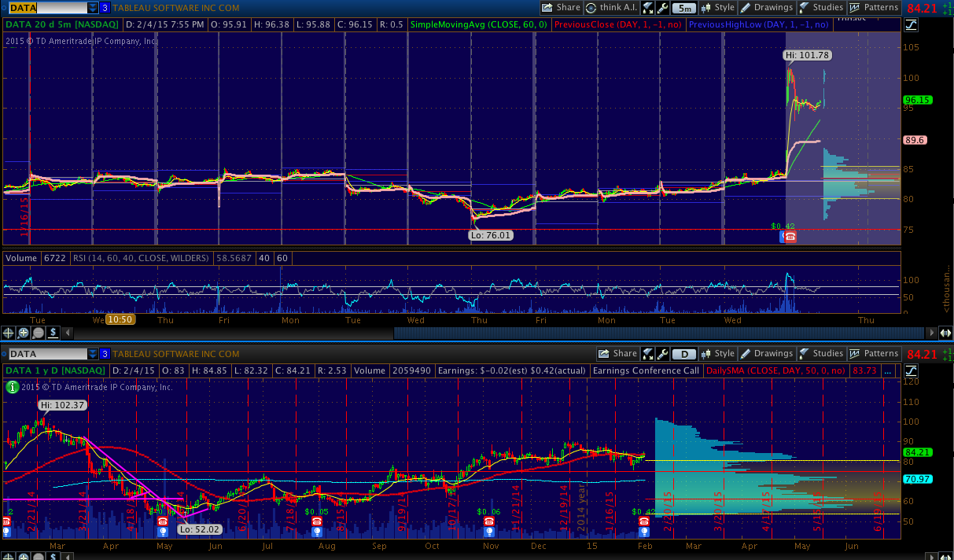Open the 5m timeframe selector
954x560 pixels.
[x=685, y=8]
